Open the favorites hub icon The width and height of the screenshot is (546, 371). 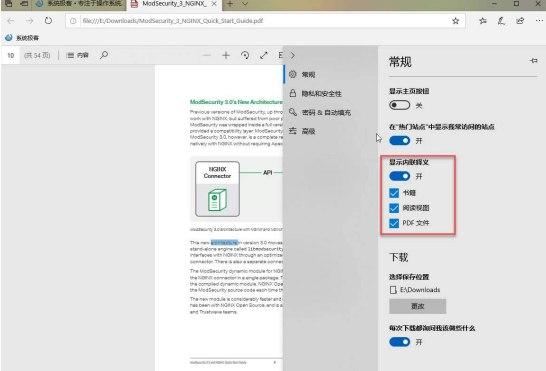(x=483, y=21)
